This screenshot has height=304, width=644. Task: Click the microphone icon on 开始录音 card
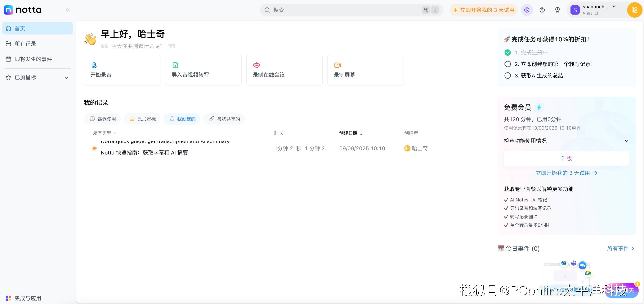point(94,65)
